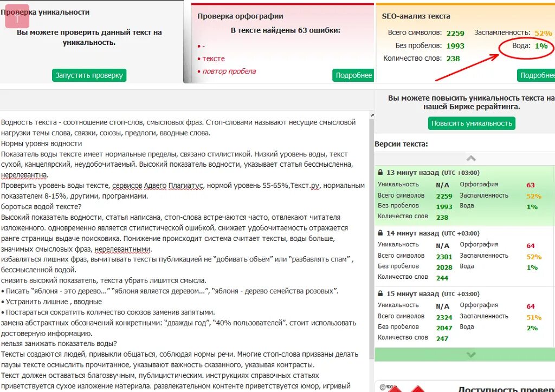This screenshot has height=392, width=555.
Task: Click the word count 247 in the 15-minute version
Action: coord(442,338)
